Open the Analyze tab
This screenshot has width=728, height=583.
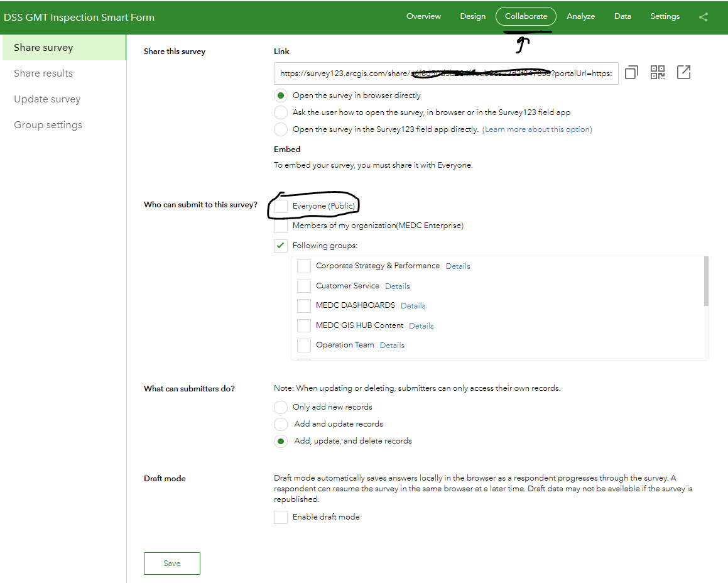point(580,17)
